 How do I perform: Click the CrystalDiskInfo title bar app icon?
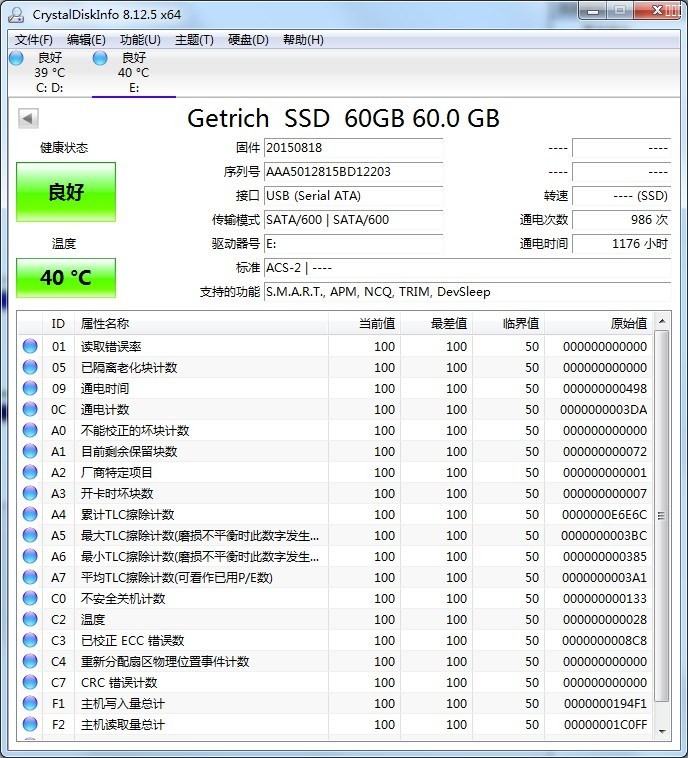tap(16, 15)
